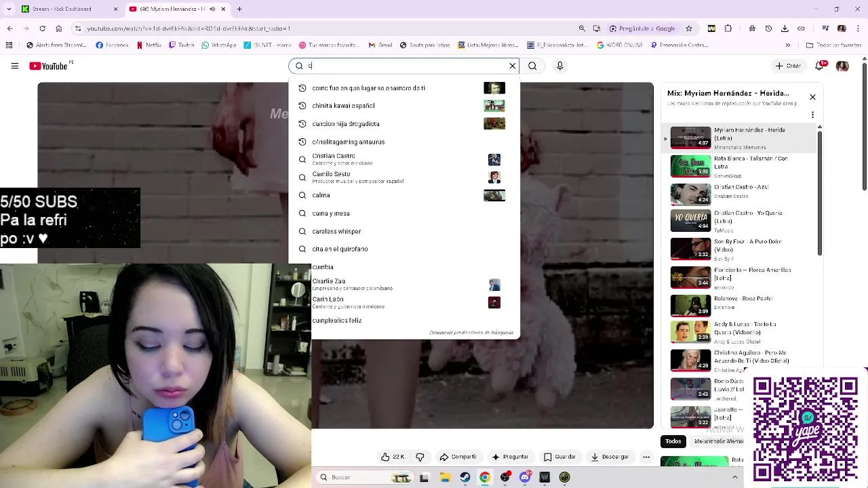Screen dimensions: 868x488
Task: Select the 'cumbia' suggestion
Action: (403, 267)
